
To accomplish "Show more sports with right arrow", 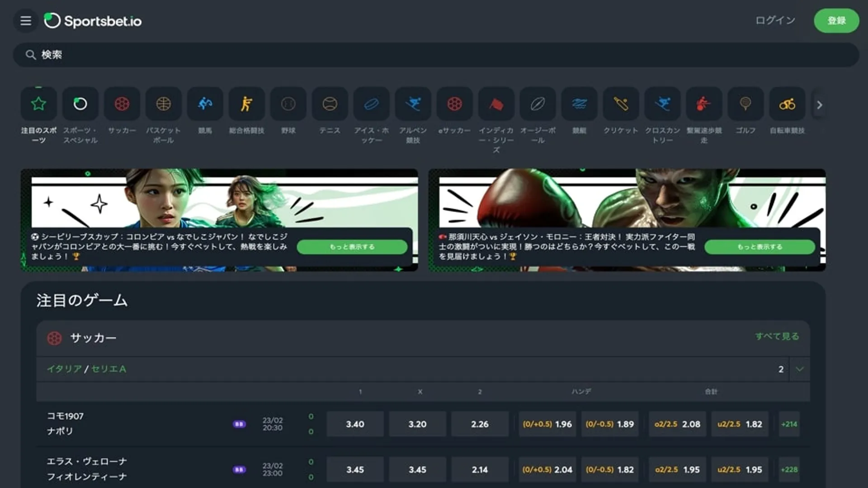I will coord(819,105).
